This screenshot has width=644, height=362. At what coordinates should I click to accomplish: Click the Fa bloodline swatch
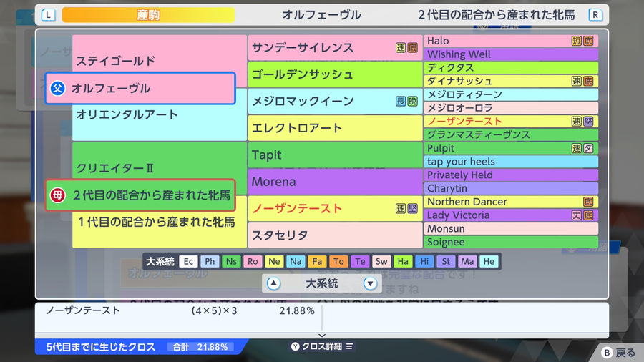click(317, 261)
